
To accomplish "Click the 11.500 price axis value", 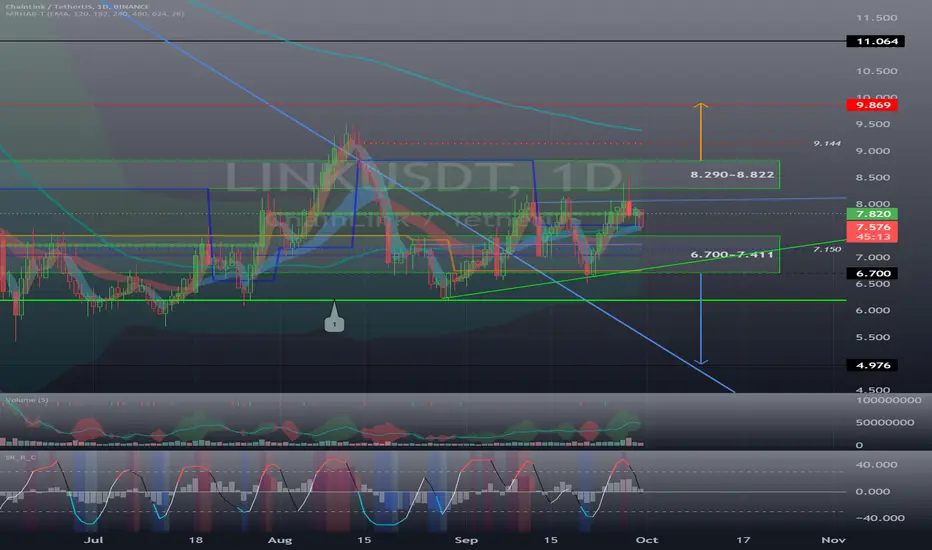I will (x=876, y=18).
